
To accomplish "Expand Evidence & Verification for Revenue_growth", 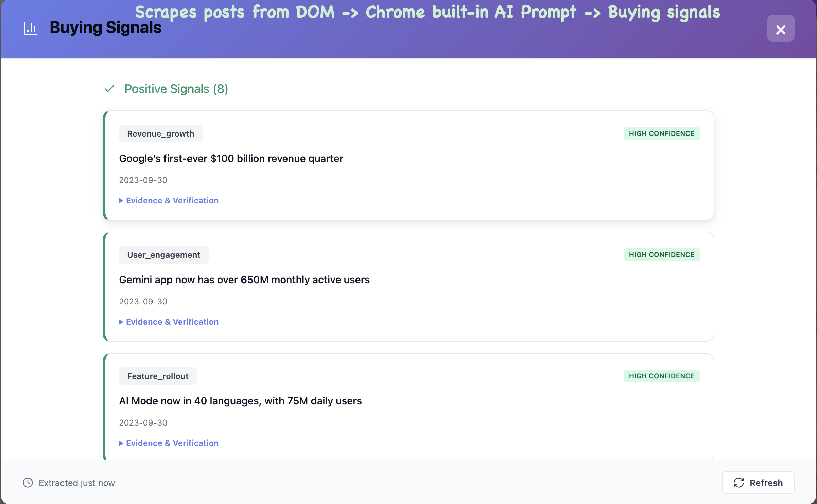I will tap(169, 201).
